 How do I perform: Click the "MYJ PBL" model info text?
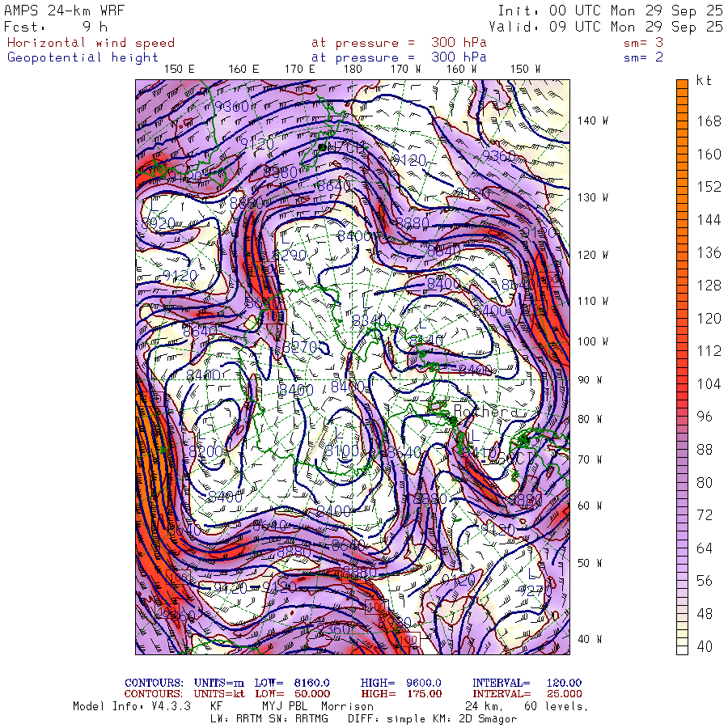point(285,707)
